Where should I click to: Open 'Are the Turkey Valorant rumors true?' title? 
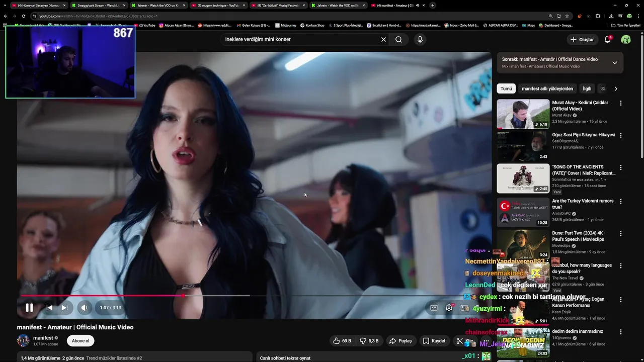click(x=583, y=204)
